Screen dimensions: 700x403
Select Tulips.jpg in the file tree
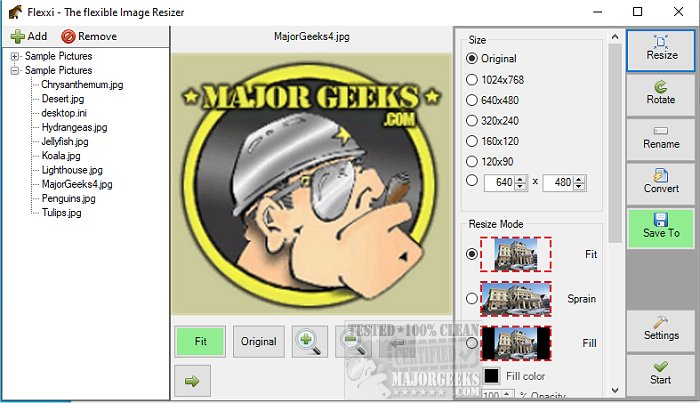(62, 213)
